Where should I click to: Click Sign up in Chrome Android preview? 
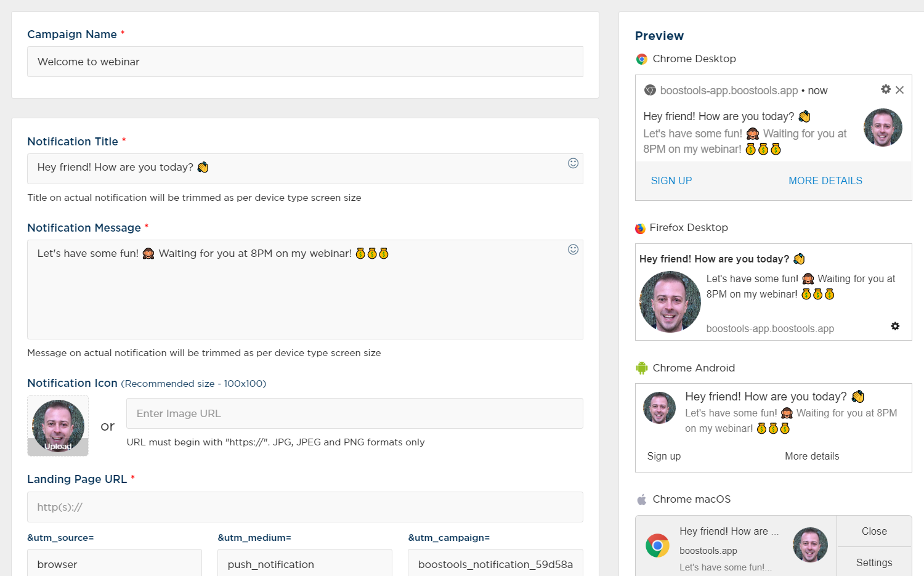pyautogui.click(x=664, y=456)
